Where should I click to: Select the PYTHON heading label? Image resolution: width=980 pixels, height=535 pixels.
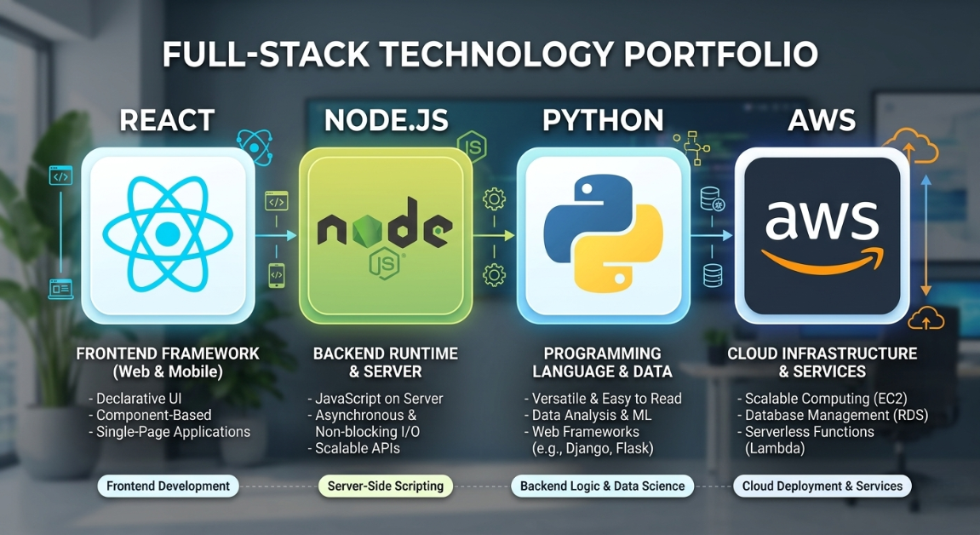pos(603,121)
